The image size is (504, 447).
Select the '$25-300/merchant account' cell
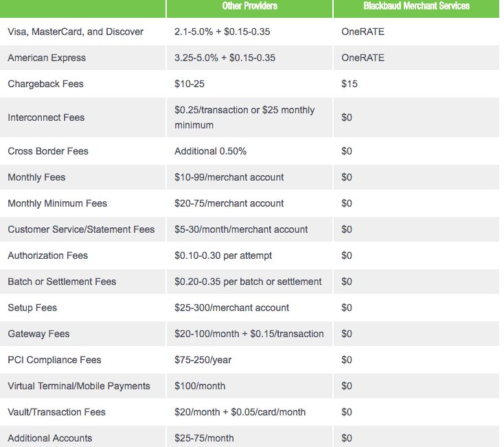coord(232,308)
